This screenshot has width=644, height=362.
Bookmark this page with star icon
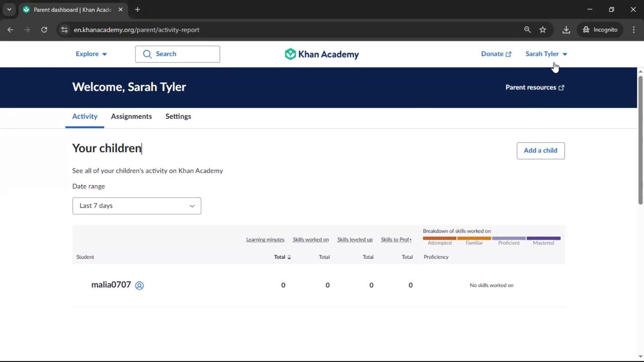(543, 30)
